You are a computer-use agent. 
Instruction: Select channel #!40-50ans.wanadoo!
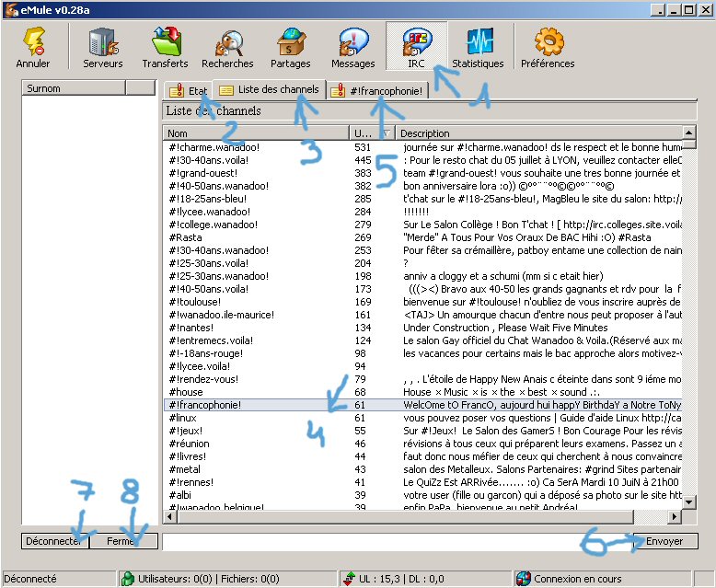tap(422, 186)
